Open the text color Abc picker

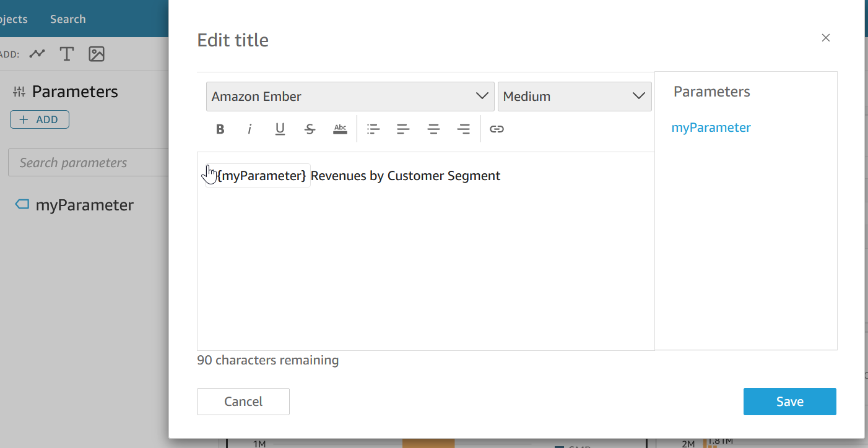pos(340,129)
